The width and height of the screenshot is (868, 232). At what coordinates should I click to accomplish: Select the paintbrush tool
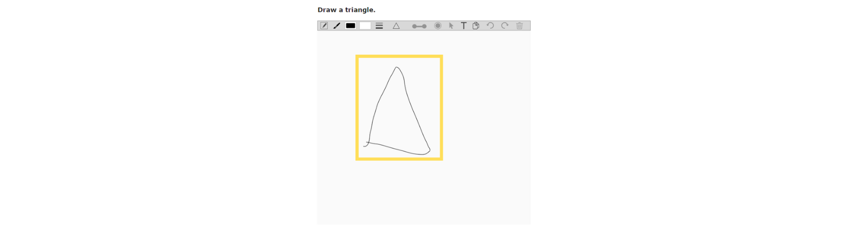coord(337,26)
